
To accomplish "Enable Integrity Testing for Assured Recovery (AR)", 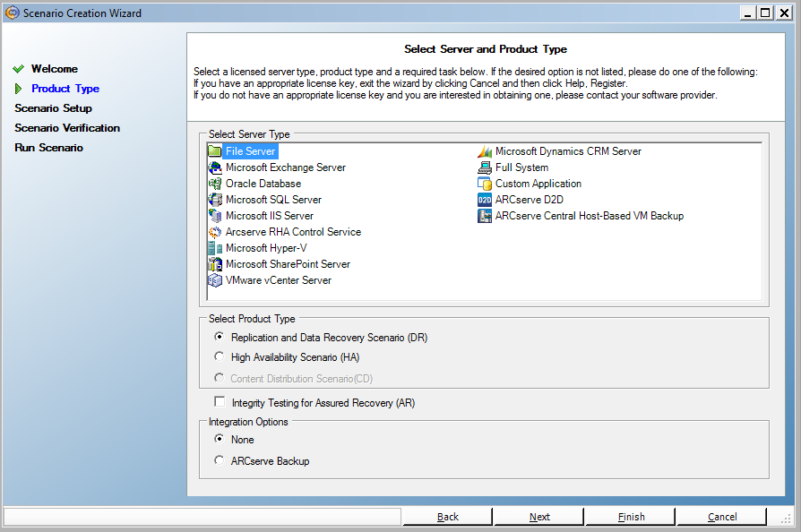I will pos(220,402).
